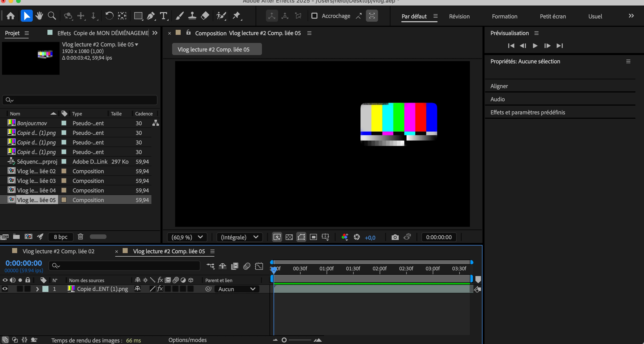Pick the Hand tool
Viewport: 644px width, 344px height.
point(39,16)
